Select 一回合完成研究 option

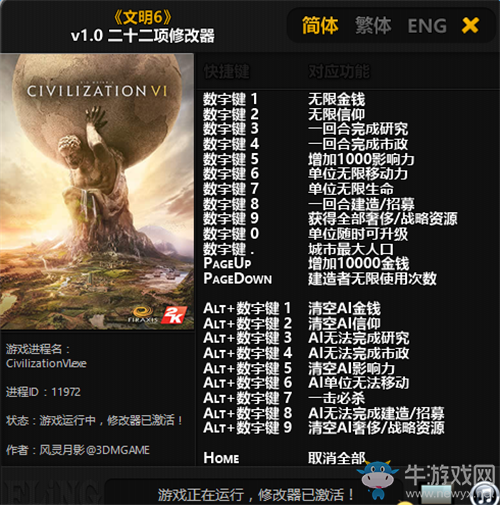pos(358,129)
